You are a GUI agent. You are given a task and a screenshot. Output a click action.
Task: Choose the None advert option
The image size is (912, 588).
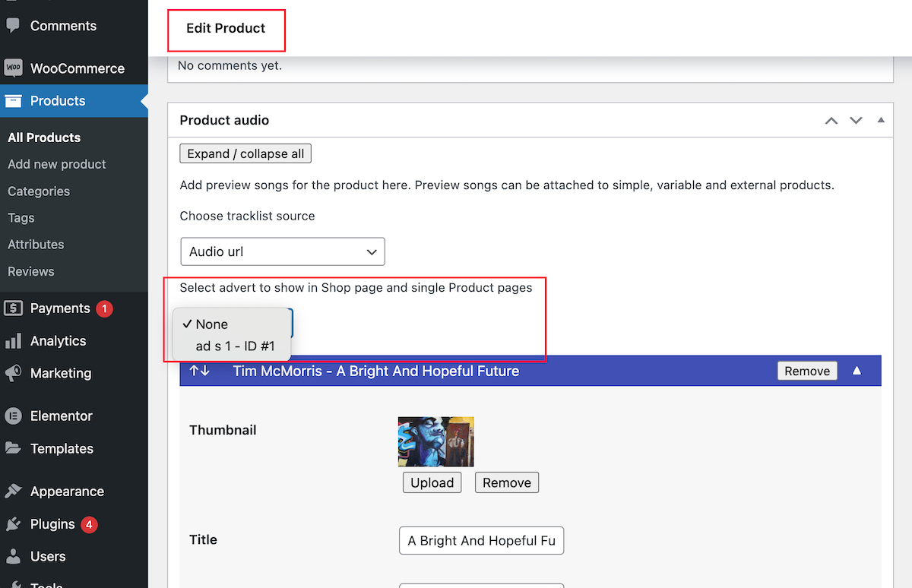pyautogui.click(x=211, y=324)
